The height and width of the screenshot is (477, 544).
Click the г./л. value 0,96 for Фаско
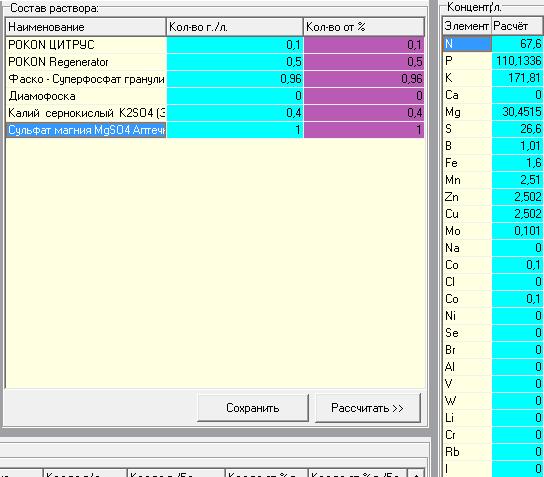(235, 79)
